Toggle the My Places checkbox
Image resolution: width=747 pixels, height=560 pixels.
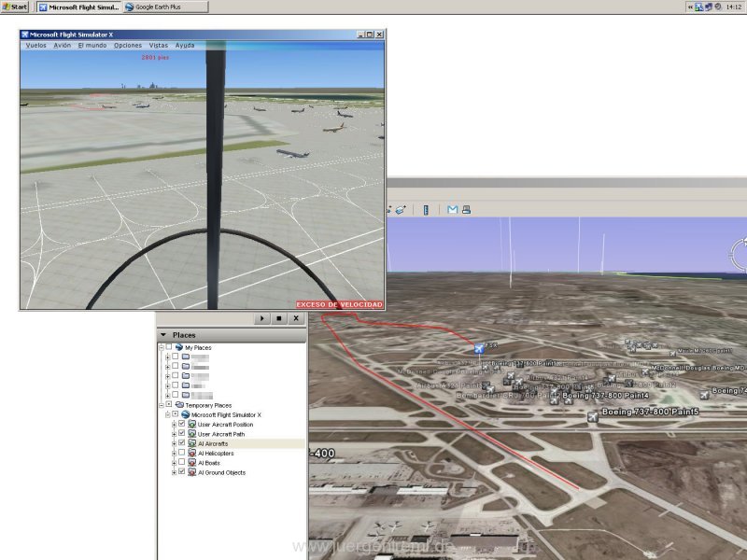tap(169, 346)
